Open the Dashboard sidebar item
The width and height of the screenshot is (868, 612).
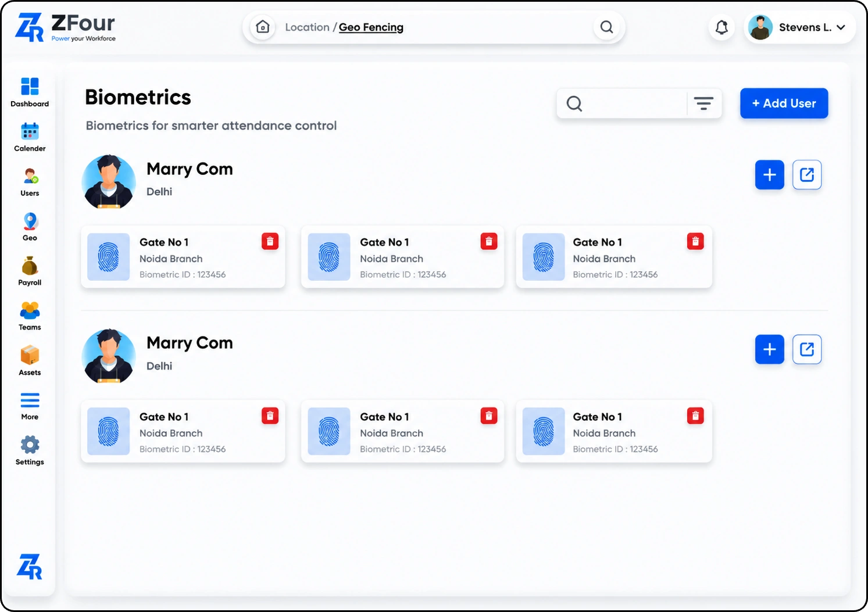[30, 92]
